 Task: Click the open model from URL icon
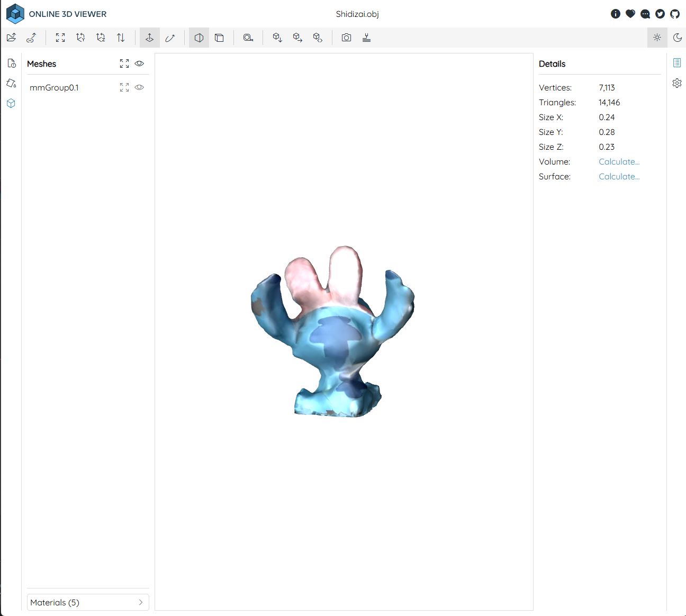(32, 38)
